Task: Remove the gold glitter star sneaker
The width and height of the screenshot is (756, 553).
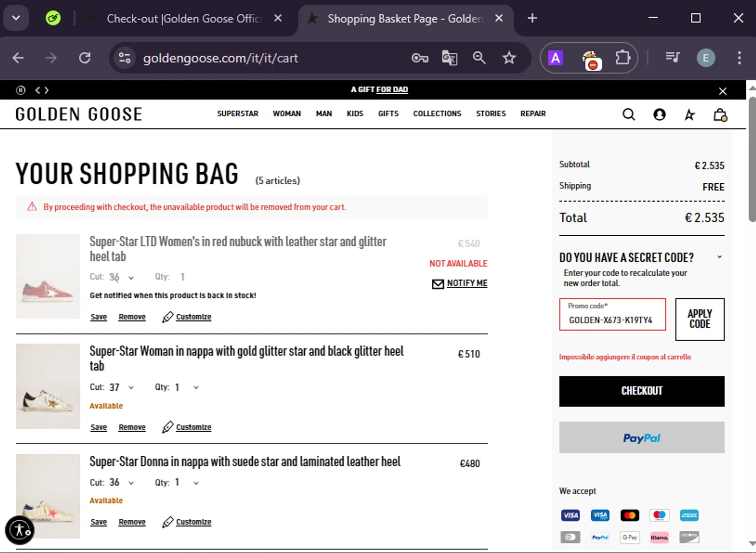Action: 132,427
